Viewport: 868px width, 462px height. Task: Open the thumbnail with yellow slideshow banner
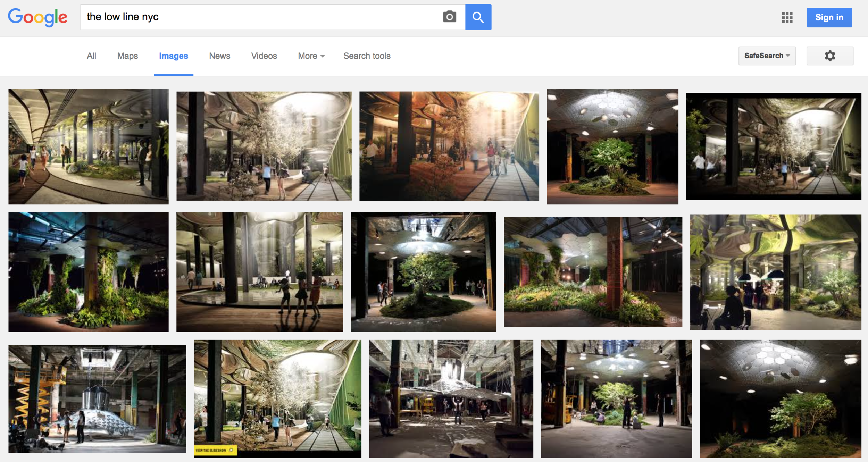(x=278, y=399)
